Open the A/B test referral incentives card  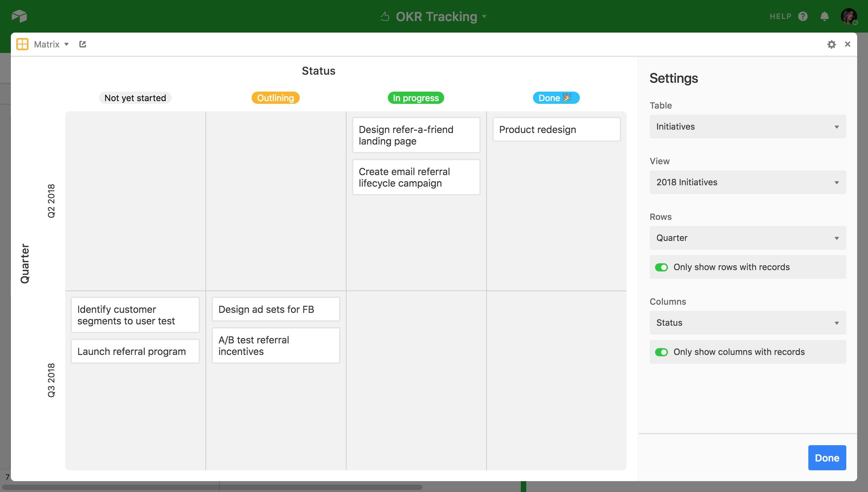tap(276, 345)
